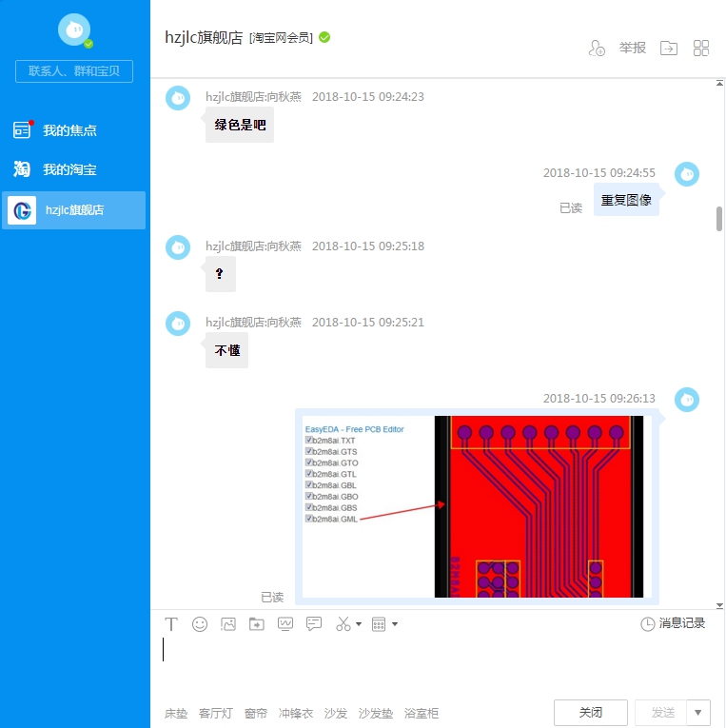The height and width of the screenshot is (728, 726).
Task: Click chat scrollbar down arrow
Action: pyautogui.click(x=719, y=605)
